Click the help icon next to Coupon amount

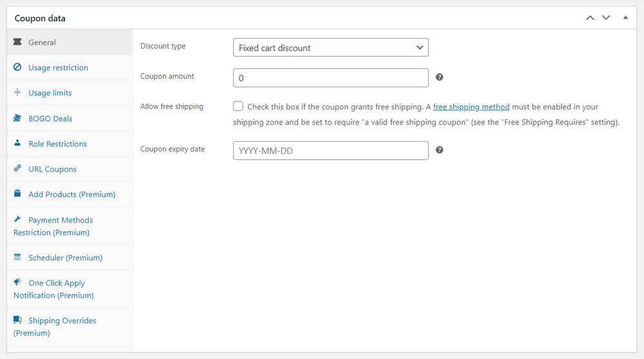pyautogui.click(x=439, y=77)
